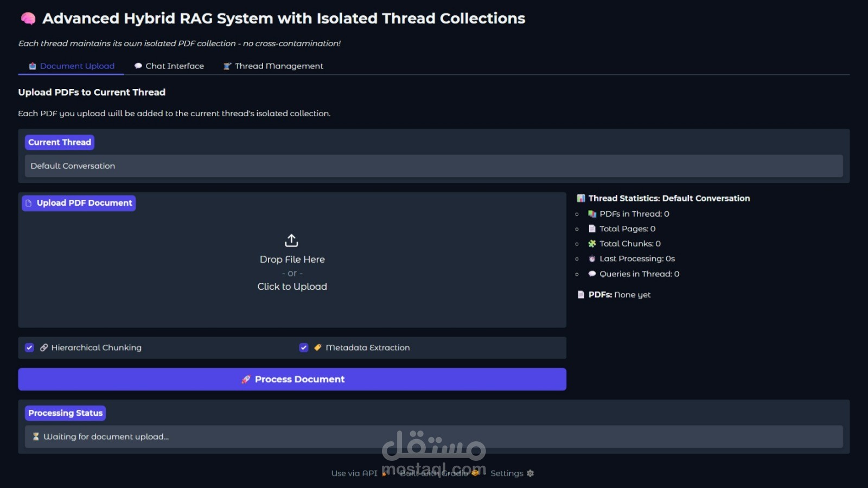The image size is (868, 488).
Task: Toggle the Hierarchical Chunking checkbox
Action: 29,347
